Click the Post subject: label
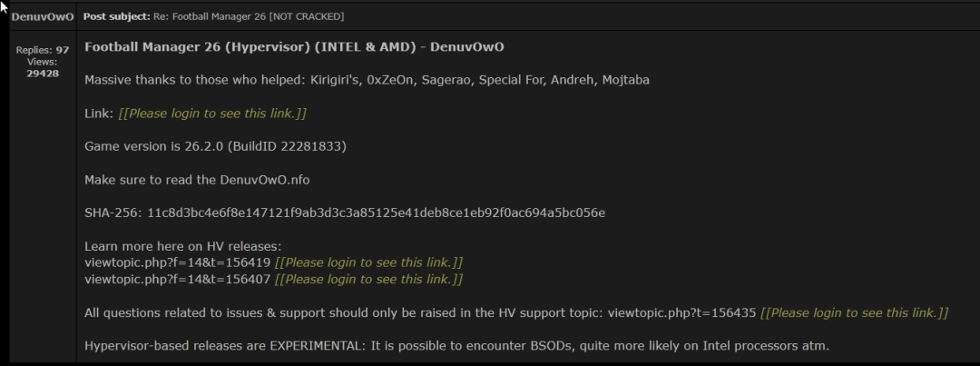This screenshot has width=980, height=366. (x=117, y=16)
